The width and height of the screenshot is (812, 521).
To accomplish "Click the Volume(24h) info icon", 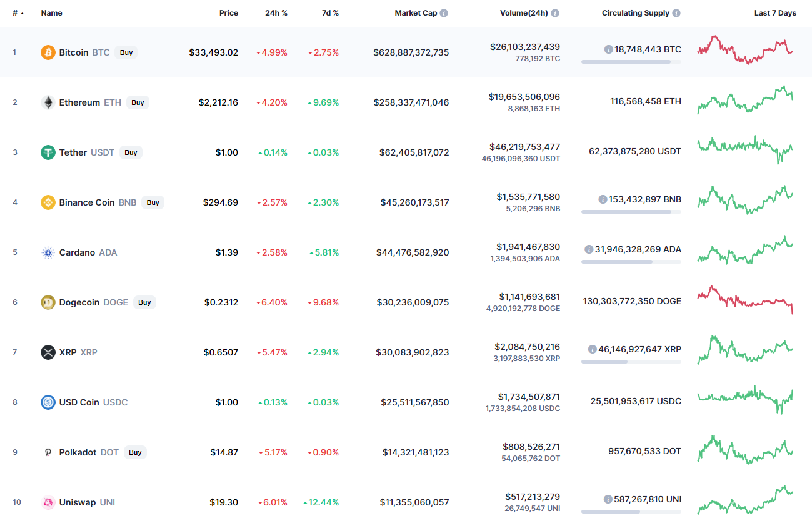I will point(555,13).
